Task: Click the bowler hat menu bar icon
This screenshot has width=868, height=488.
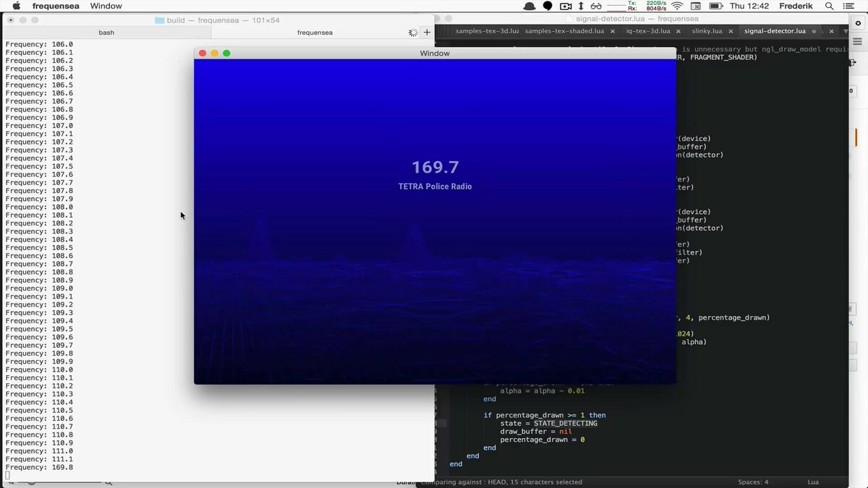Action: tap(529, 6)
